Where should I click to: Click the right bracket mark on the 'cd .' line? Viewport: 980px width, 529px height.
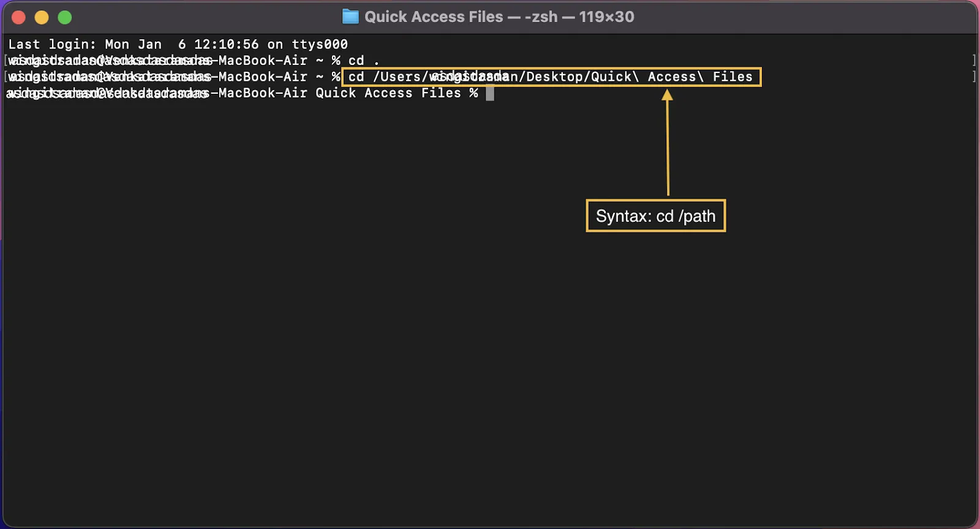pos(973,60)
